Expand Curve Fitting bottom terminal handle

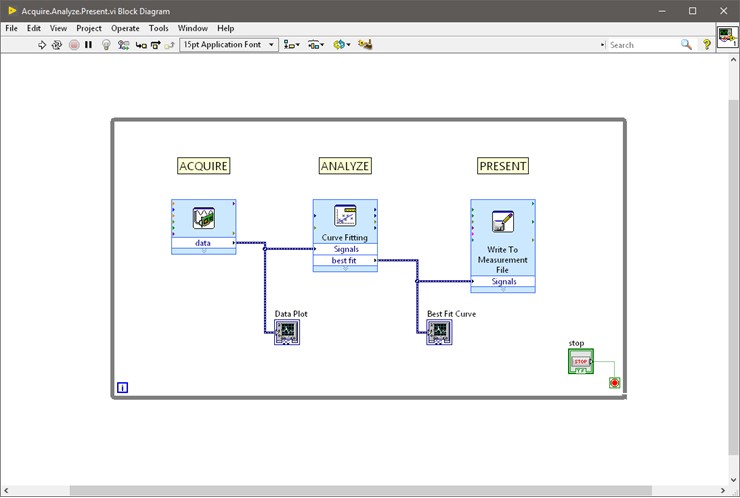tap(345, 269)
